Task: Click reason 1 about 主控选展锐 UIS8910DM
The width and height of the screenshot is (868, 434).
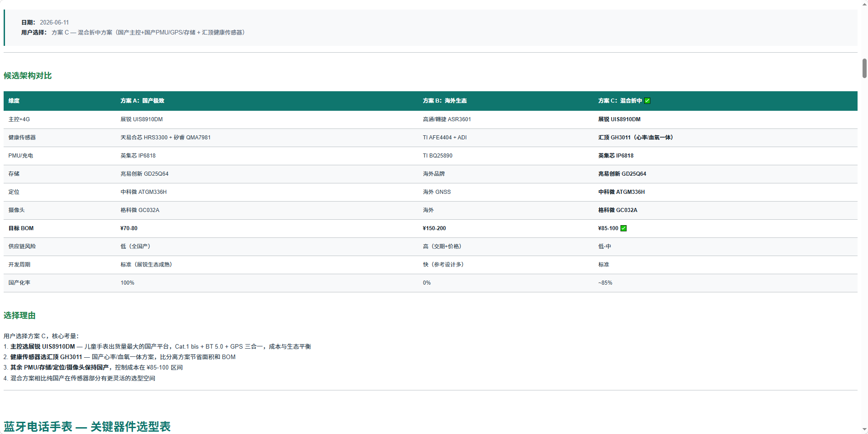Action: 158,346
